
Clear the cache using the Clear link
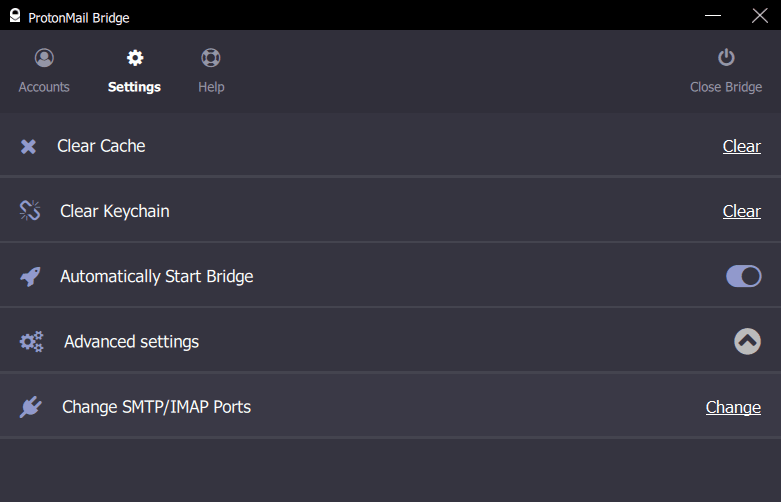pos(742,146)
